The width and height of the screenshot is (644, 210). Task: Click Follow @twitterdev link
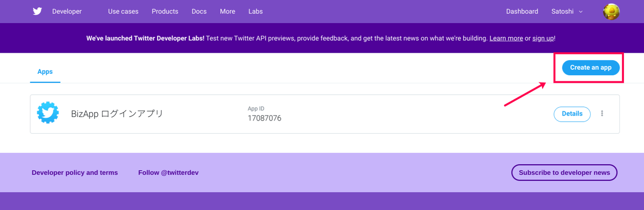point(169,172)
